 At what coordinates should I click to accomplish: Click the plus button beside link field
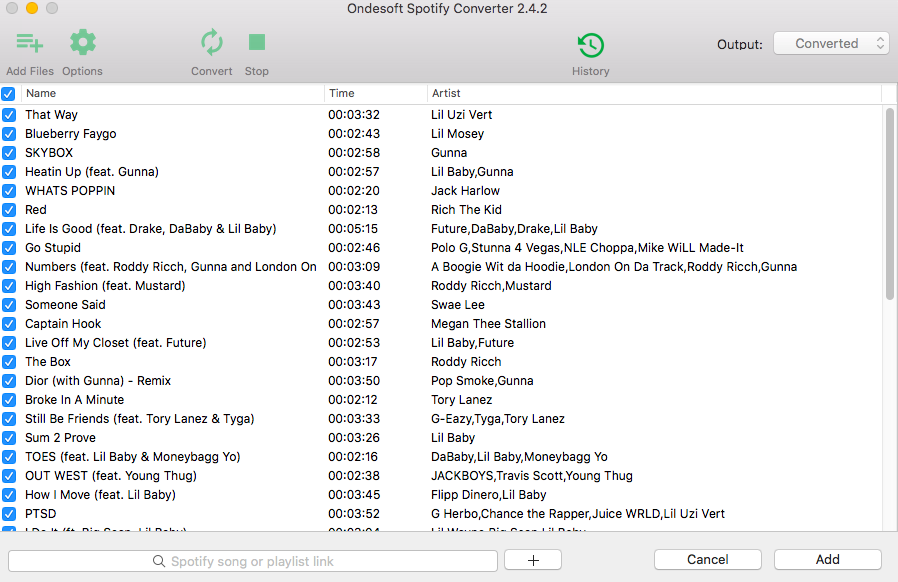click(533, 560)
